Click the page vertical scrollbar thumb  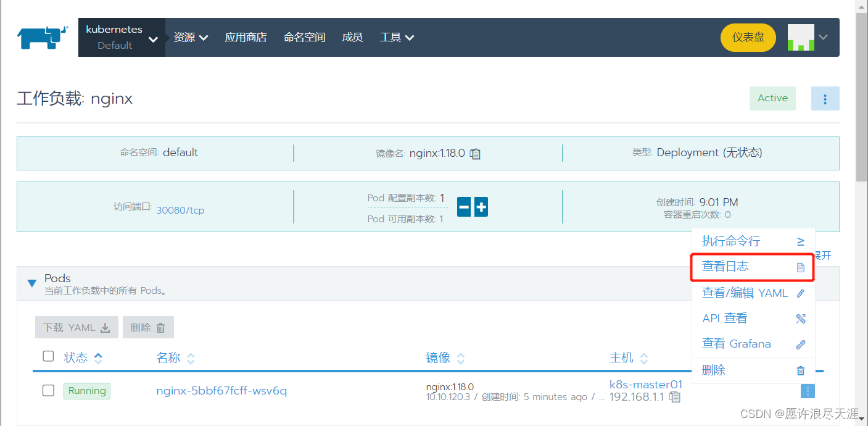pos(862,97)
